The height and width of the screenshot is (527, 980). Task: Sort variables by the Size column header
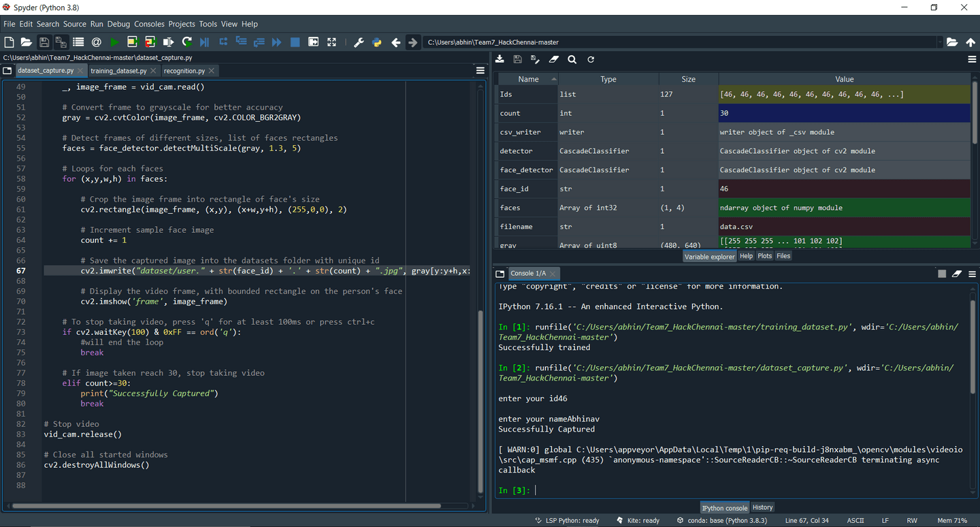pyautogui.click(x=689, y=79)
